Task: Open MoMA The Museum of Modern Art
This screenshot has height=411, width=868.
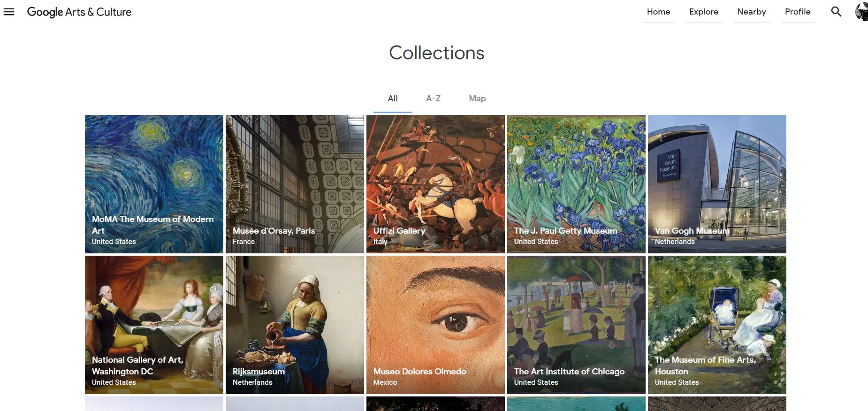Action: point(154,184)
